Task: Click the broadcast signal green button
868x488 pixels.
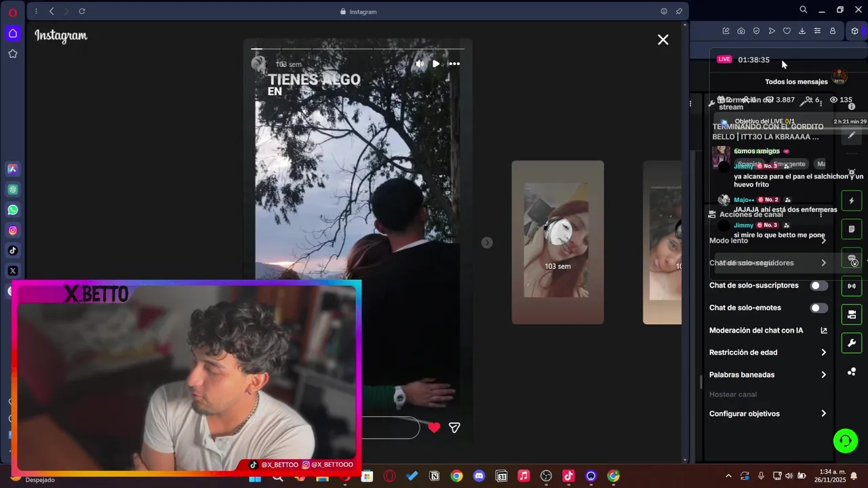Action: [852, 286]
